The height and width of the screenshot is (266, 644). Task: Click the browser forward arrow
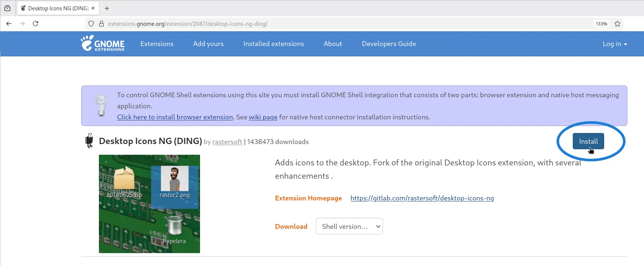pyautogui.click(x=22, y=24)
